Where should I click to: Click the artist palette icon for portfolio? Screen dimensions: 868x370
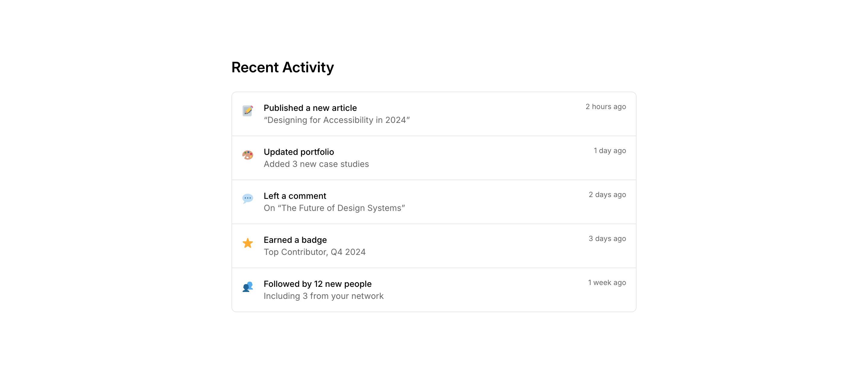(x=248, y=155)
